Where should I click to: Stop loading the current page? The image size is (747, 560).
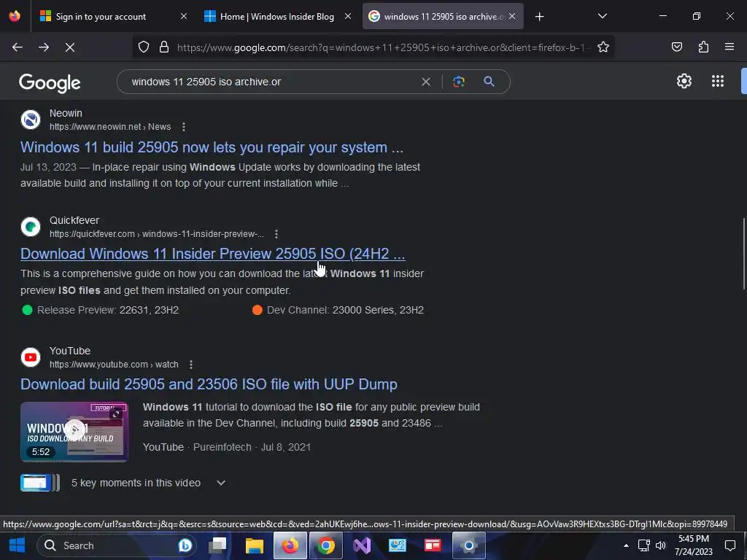click(69, 47)
